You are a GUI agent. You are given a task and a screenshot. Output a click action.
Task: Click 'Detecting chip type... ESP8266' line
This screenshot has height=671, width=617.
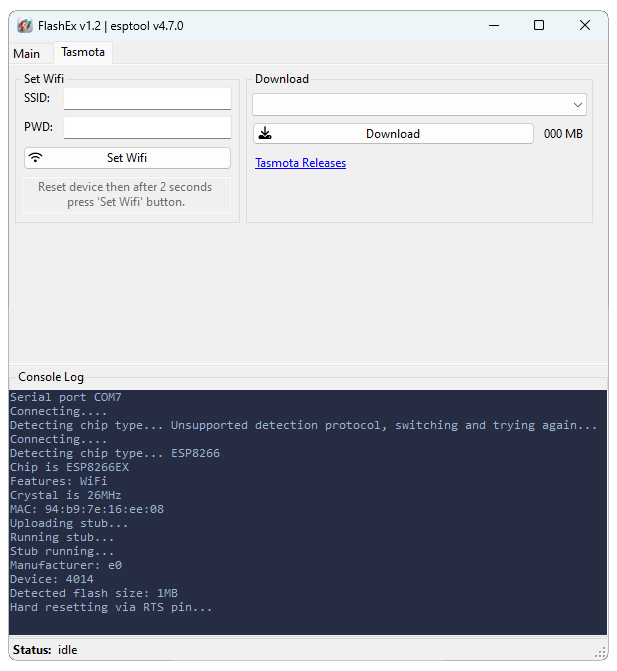coord(115,454)
